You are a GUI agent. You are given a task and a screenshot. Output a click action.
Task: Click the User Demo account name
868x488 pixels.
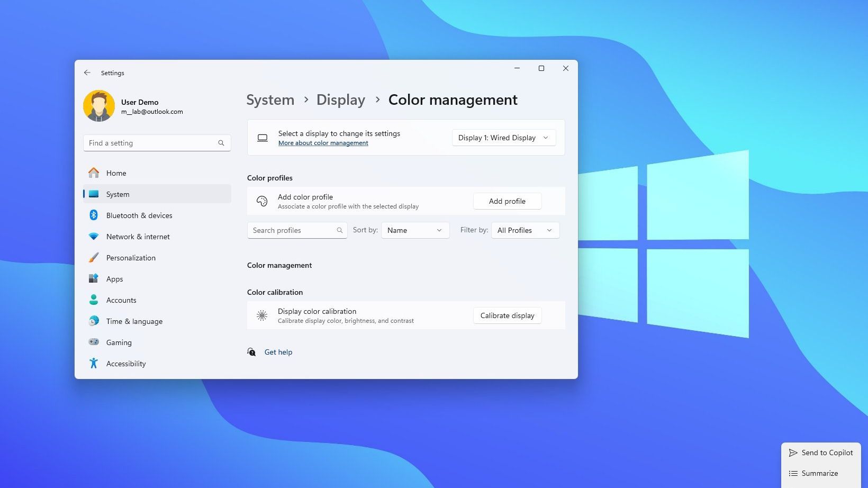[x=140, y=102]
